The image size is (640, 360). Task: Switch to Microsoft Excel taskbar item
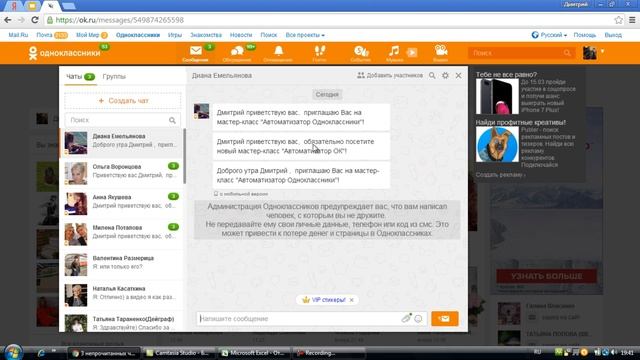coord(254,353)
